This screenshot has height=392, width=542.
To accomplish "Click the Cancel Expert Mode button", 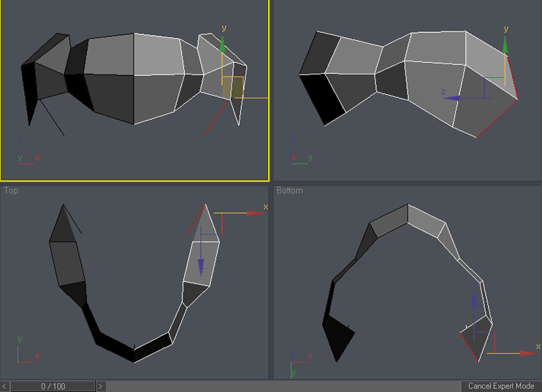I will coord(501,386).
